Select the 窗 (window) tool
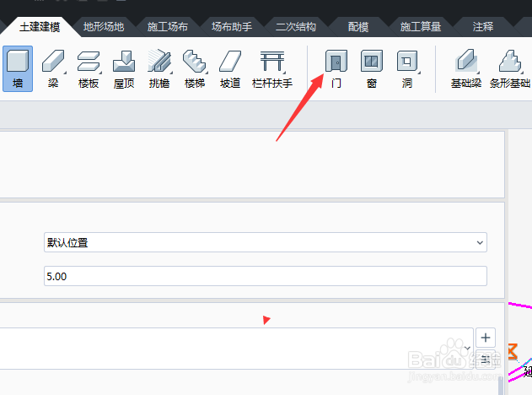532x395 pixels. pyautogui.click(x=372, y=69)
